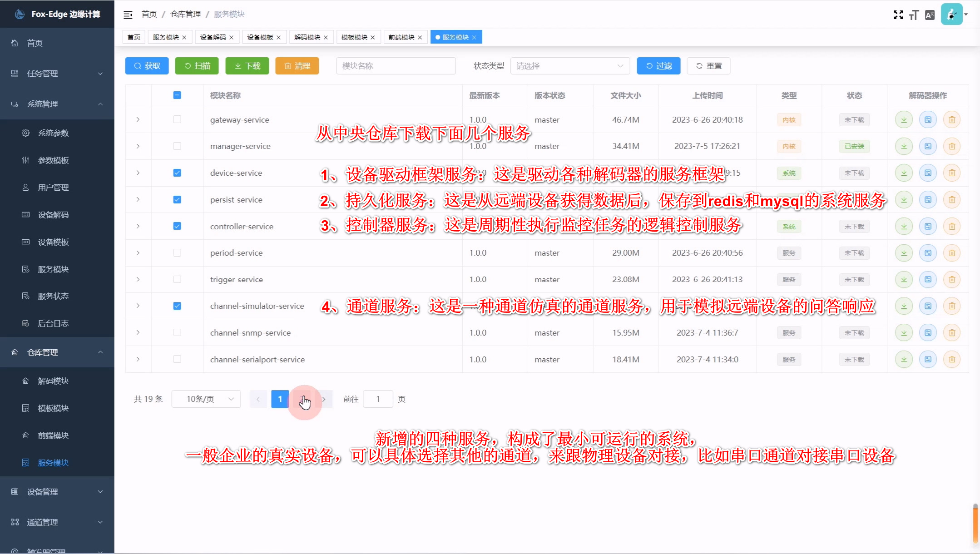Apply filter with the 过滤 button
Screen dimensions: 980x554
coord(658,66)
